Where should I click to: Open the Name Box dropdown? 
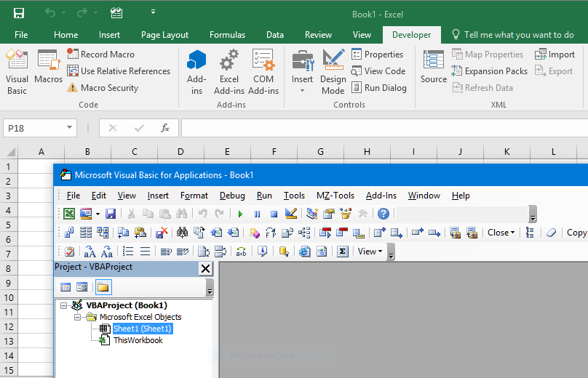click(x=70, y=128)
